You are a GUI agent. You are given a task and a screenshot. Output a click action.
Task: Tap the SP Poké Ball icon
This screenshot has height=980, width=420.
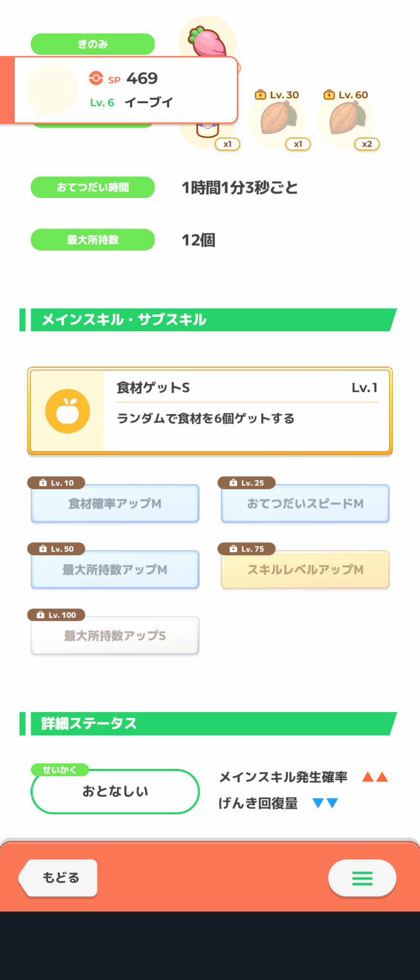pos(96,78)
